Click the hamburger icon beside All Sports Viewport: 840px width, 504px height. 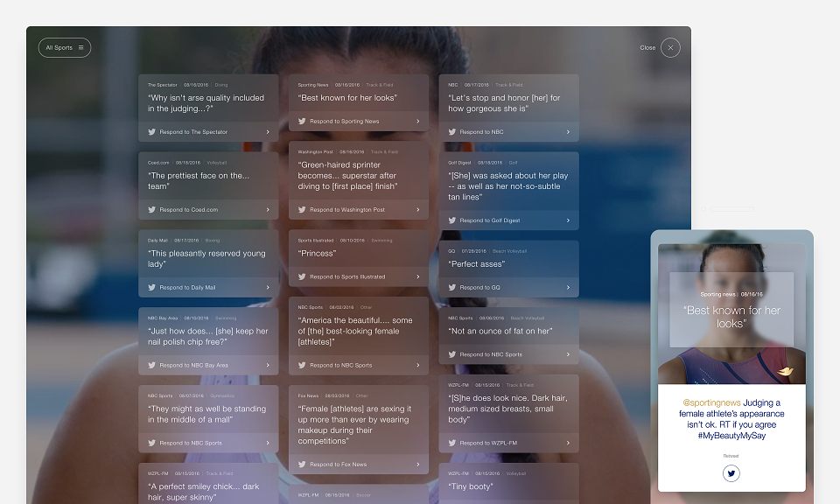(x=80, y=47)
